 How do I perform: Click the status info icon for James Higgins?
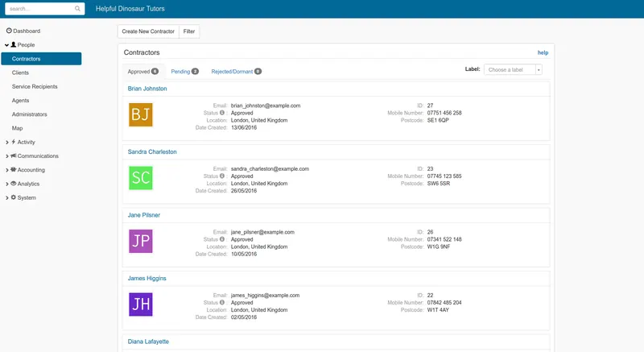click(222, 302)
